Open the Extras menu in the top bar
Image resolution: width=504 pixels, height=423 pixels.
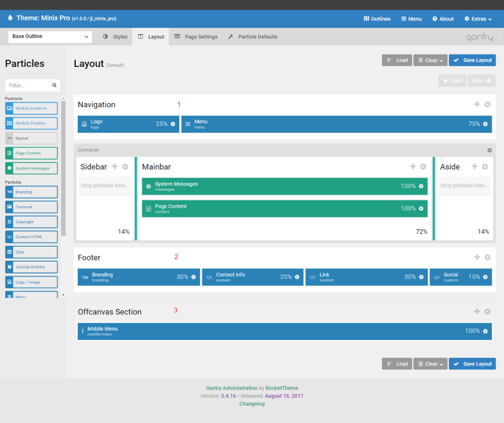click(x=477, y=19)
